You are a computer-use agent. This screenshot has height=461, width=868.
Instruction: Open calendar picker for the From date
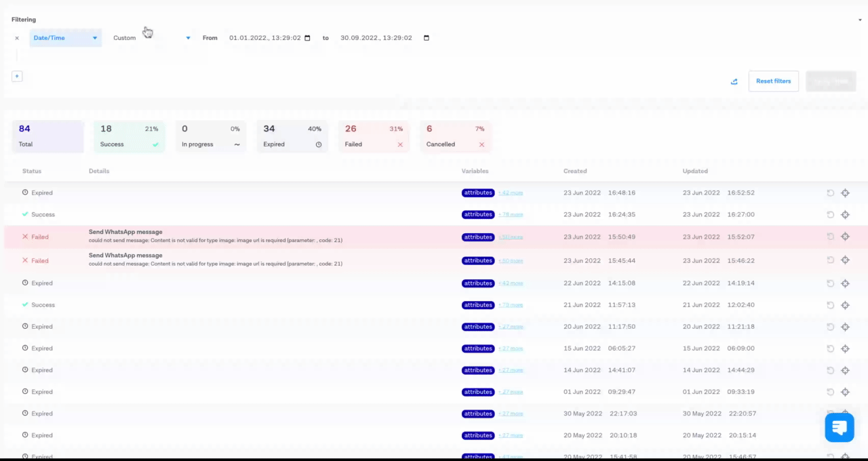pyautogui.click(x=307, y=38)
